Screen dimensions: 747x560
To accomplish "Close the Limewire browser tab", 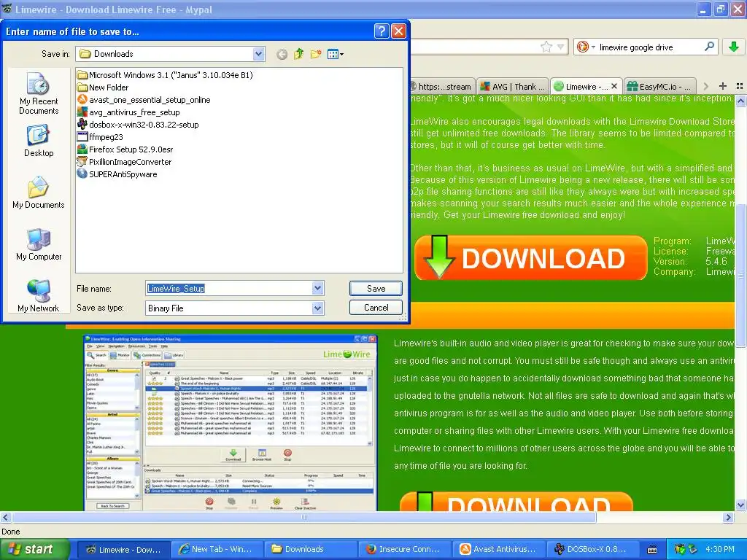I will tap(614, 86).
